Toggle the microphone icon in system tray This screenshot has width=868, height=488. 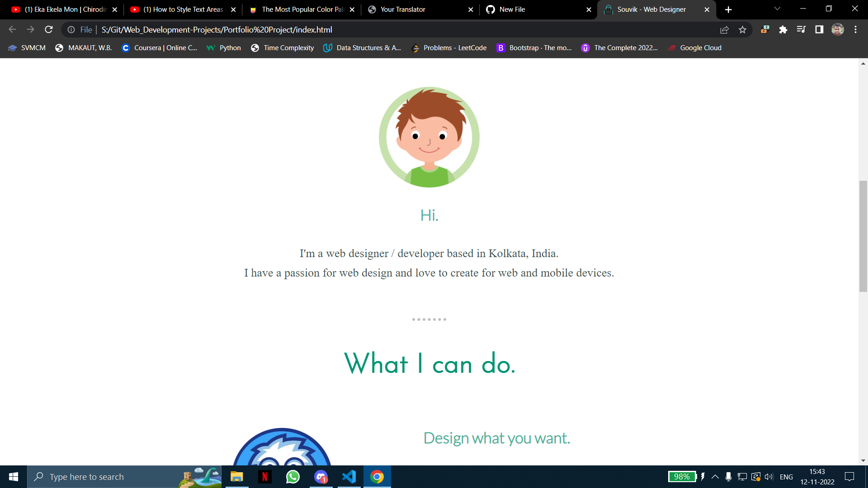pyautogui.click(x=728, y=476)
